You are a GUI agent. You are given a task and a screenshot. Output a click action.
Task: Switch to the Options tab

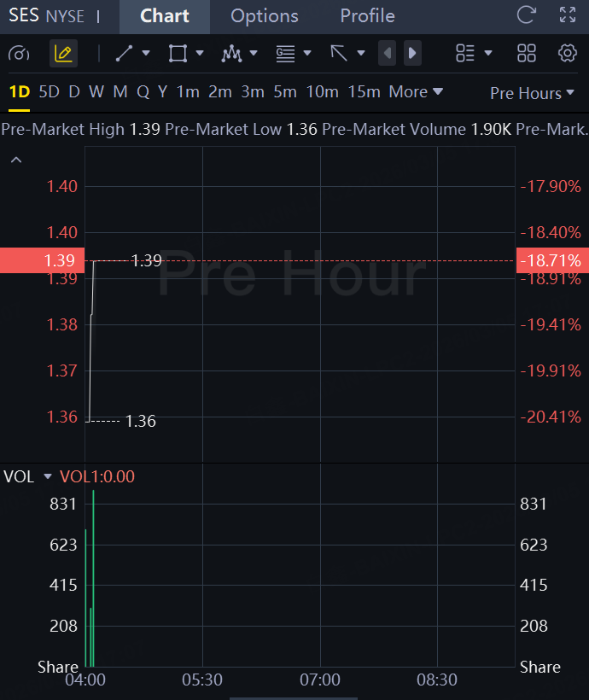pos(265,16)
